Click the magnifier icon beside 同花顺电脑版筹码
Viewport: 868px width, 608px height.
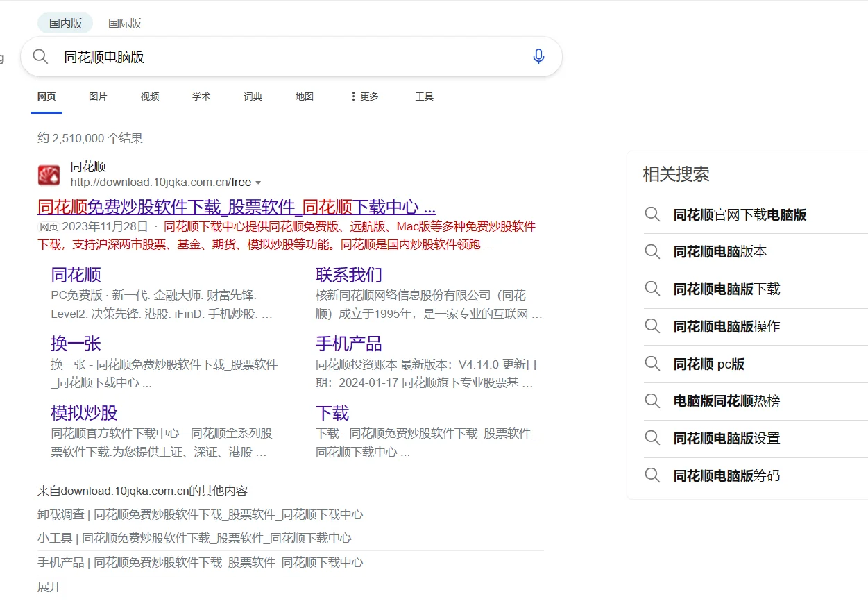652,476
